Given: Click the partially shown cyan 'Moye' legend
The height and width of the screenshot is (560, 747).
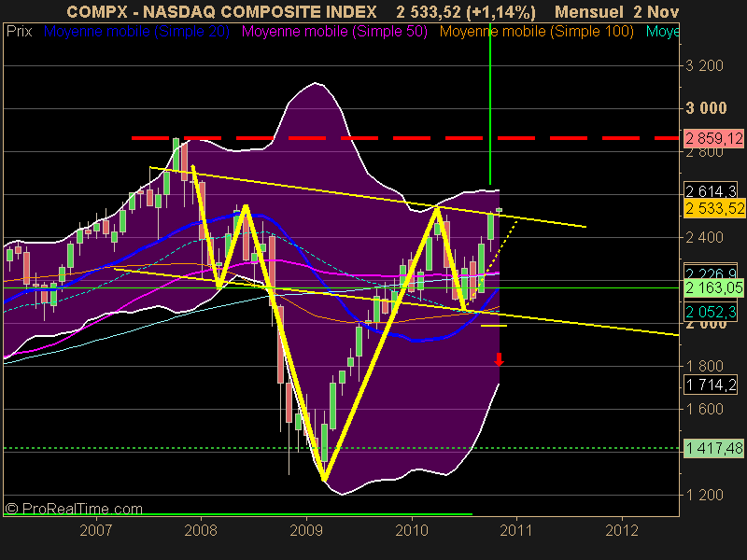Looking at the screenshot, I should [663, 32].
